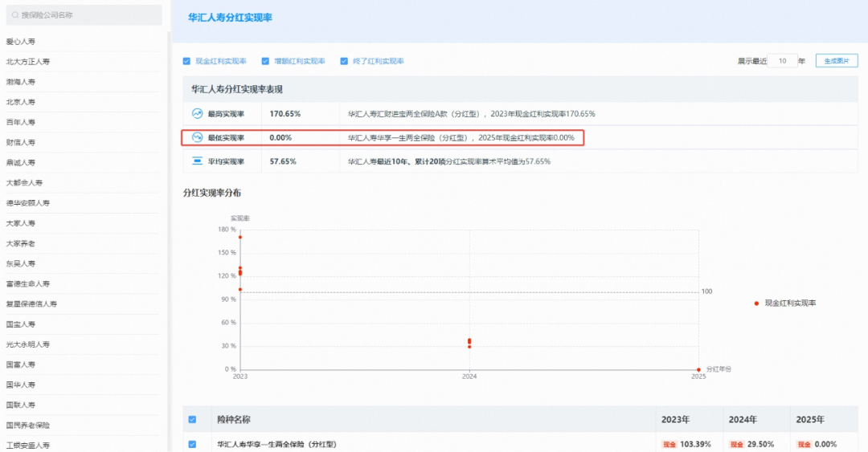Open 大家养老 from the sidebar
The height and width of the screenshot is (452, 868).
click(x=20, y=243)
